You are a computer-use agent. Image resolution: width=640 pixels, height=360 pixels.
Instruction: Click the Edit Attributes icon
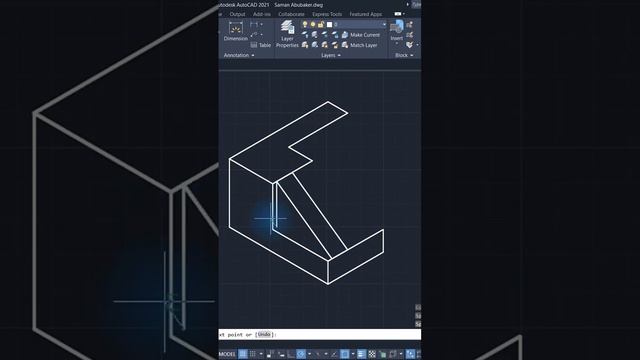[x=409, y=45]
